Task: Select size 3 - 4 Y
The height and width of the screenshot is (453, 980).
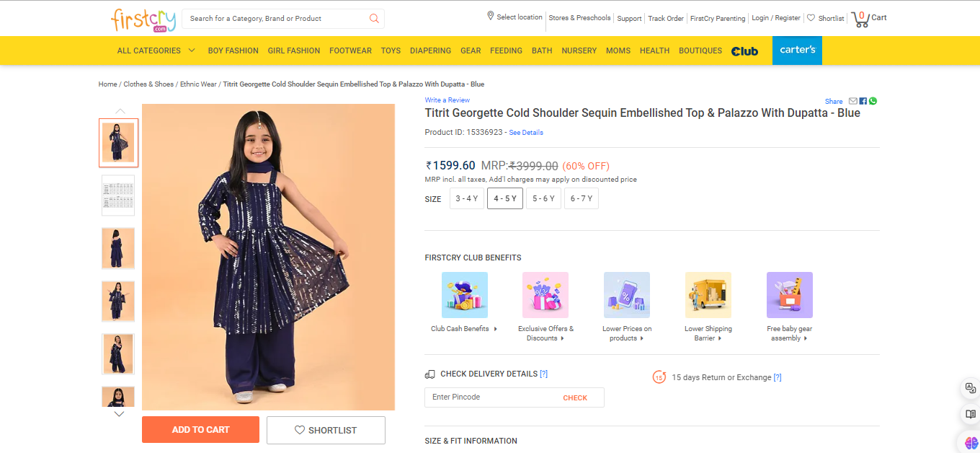Action: 467,198
